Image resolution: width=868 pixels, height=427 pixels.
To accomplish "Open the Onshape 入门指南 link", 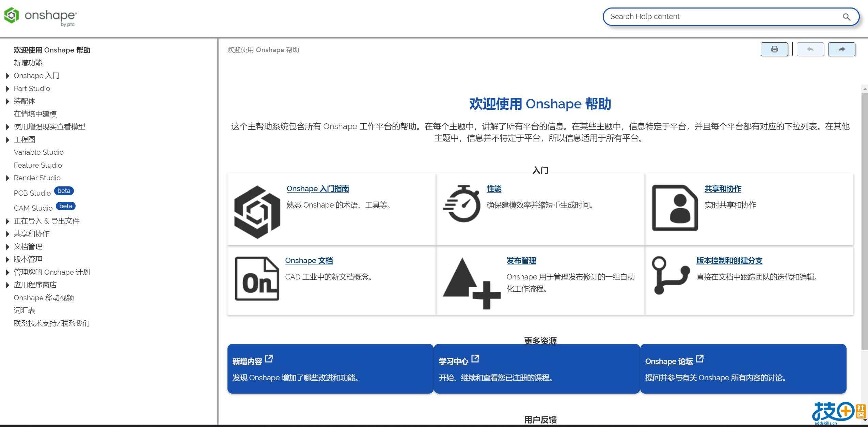I will click(317, 189).
